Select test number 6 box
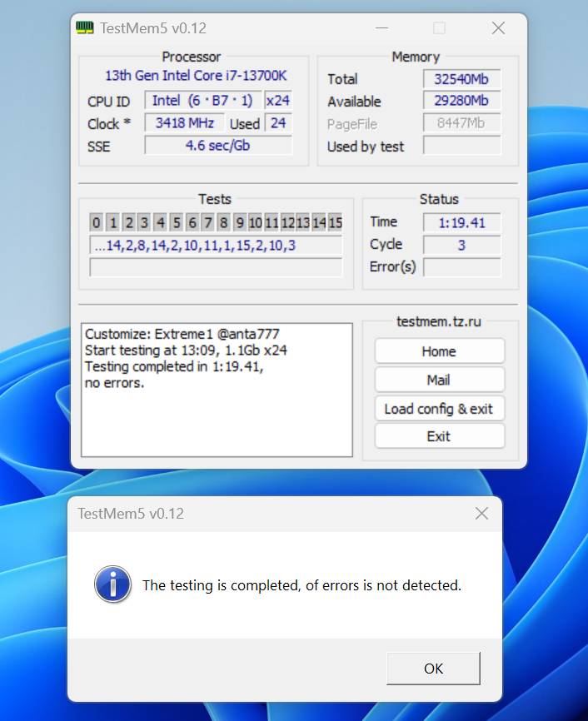588x721 pixels. pos(192,222)
